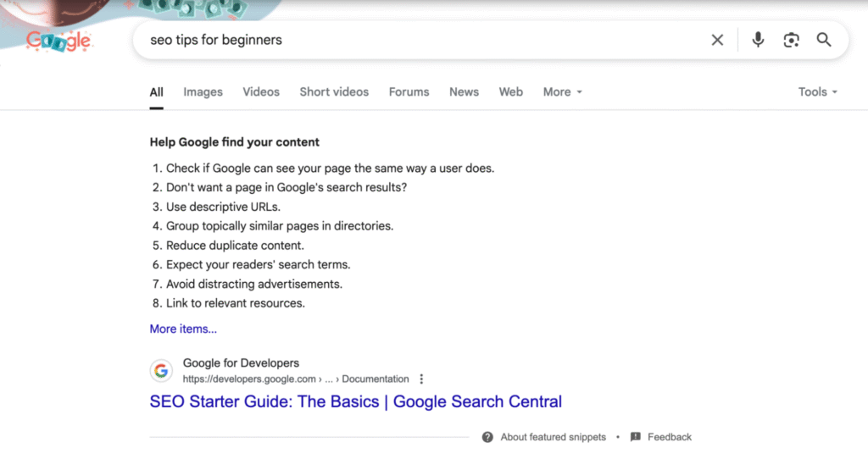
Task: Click list item 'Group topically similar pages in directories.'
Action: [x=280, y=226]
